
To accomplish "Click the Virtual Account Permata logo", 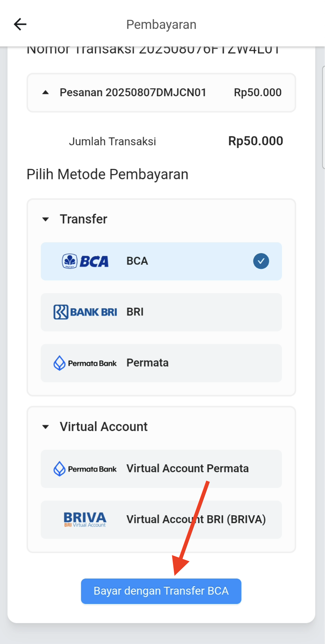I will (x=85, y=469).
